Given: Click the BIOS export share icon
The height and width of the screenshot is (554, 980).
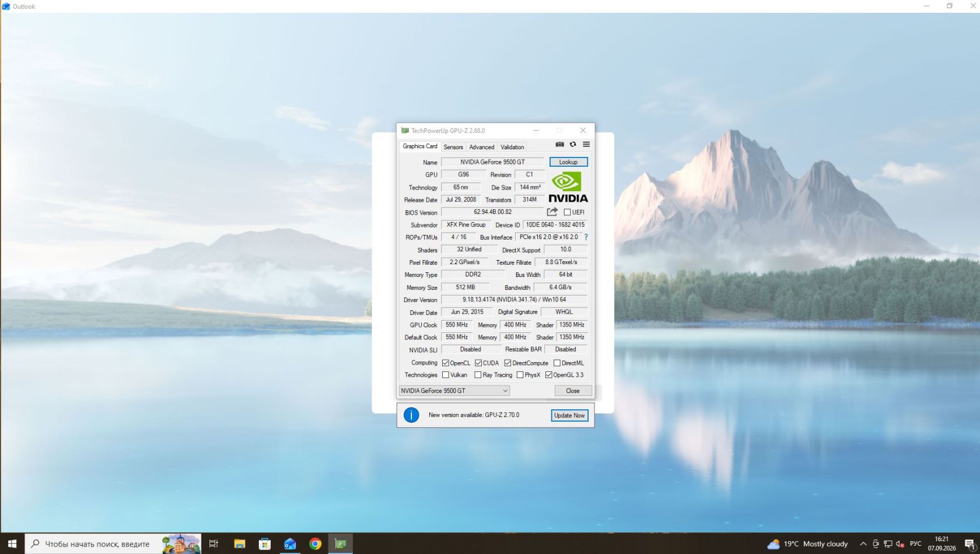Looking at the screenshot, I should 552,212.
